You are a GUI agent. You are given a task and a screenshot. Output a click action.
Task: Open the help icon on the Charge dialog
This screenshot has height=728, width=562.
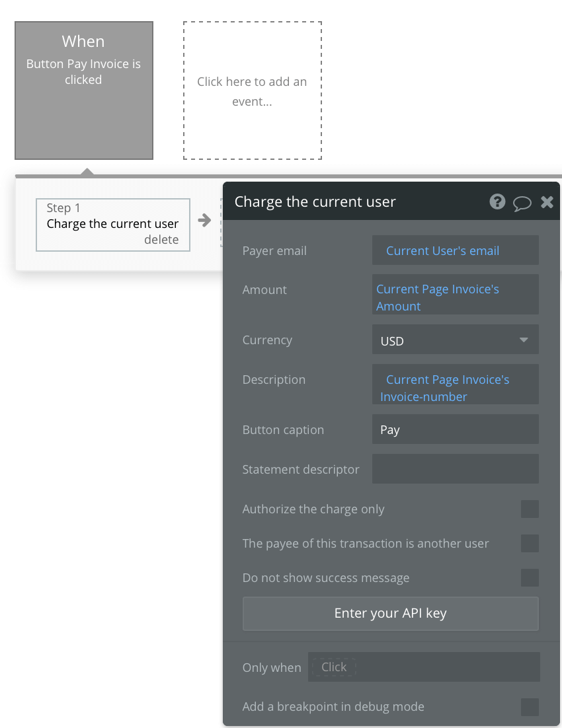click(497, 201)
